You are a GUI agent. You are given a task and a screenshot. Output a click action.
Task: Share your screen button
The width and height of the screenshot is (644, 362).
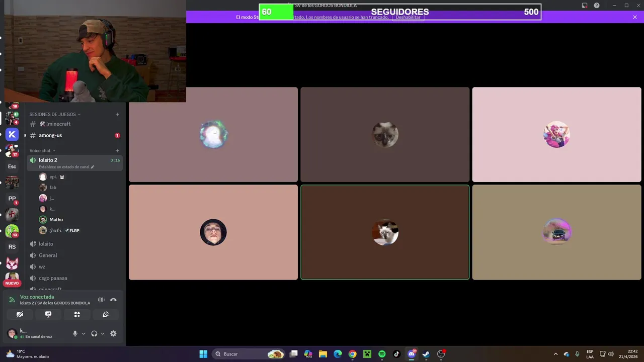[x=48, y=314]
